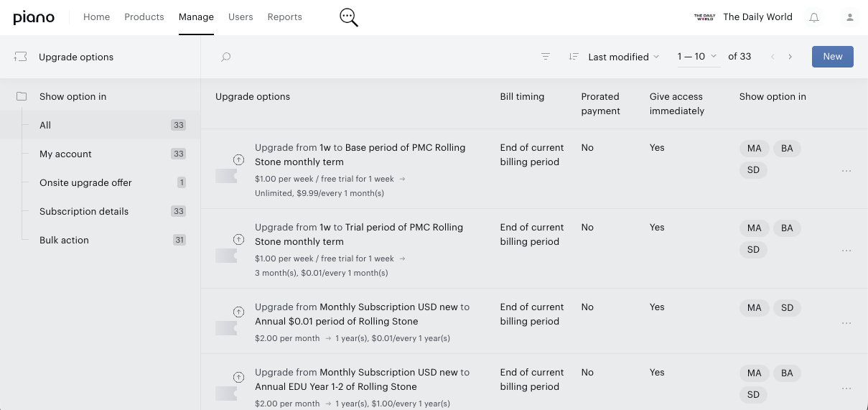The width and height of the screenshot is (868, 410).
Task: Go to next page arrow
Action: 790,57
